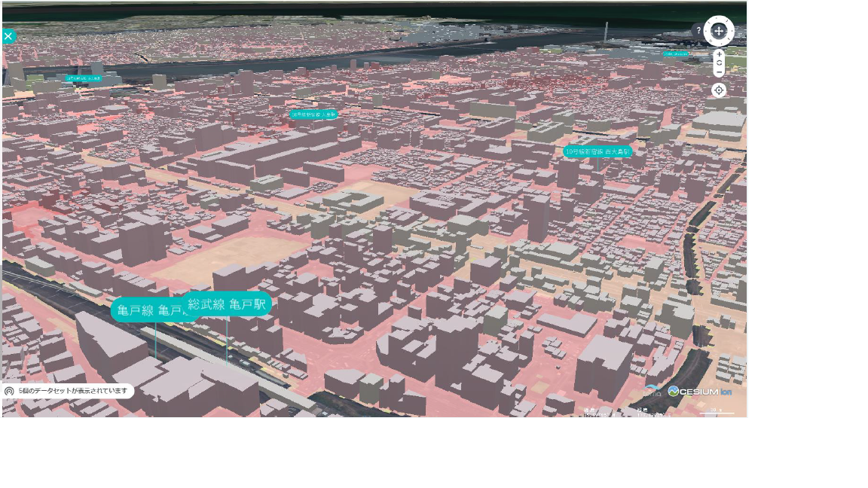Select the 10号線新宿線 西大島駅 label
The width and height of the screenshot is (868, 488).
point(598,151)
